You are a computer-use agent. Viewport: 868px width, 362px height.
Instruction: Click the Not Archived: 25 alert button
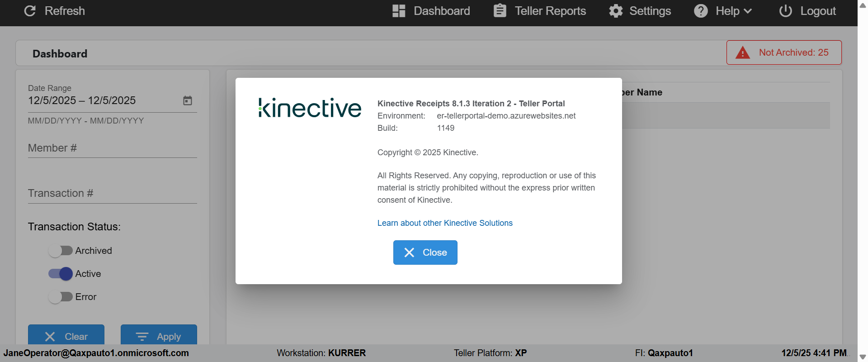click(x=784, y=52)
